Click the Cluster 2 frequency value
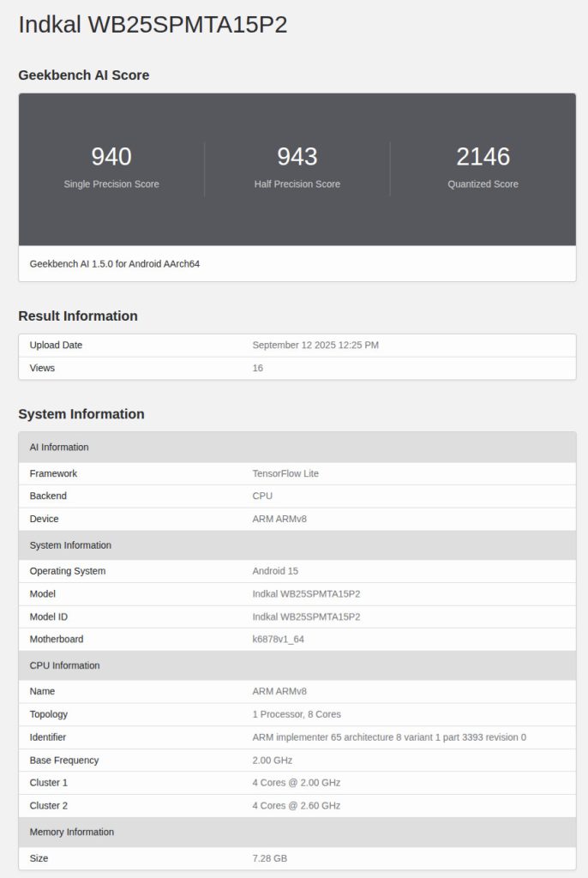The image size is (588, 878). (296, 805)
